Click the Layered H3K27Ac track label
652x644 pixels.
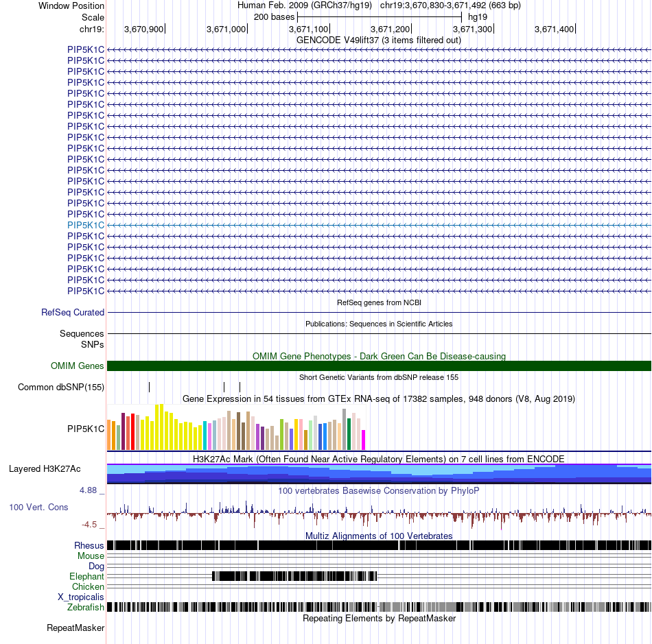click(x=45, y=469)
